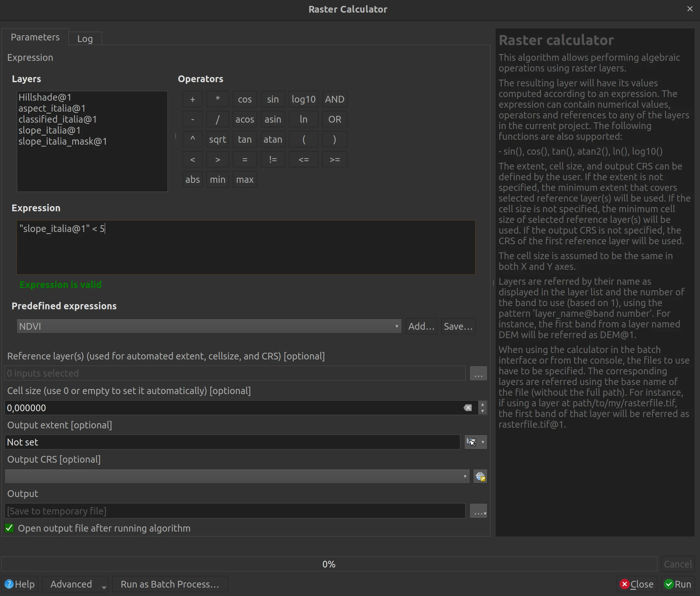This screenshot has width=700, height=596.
Task: Click the AND operator button
Action: click(335, 99)
